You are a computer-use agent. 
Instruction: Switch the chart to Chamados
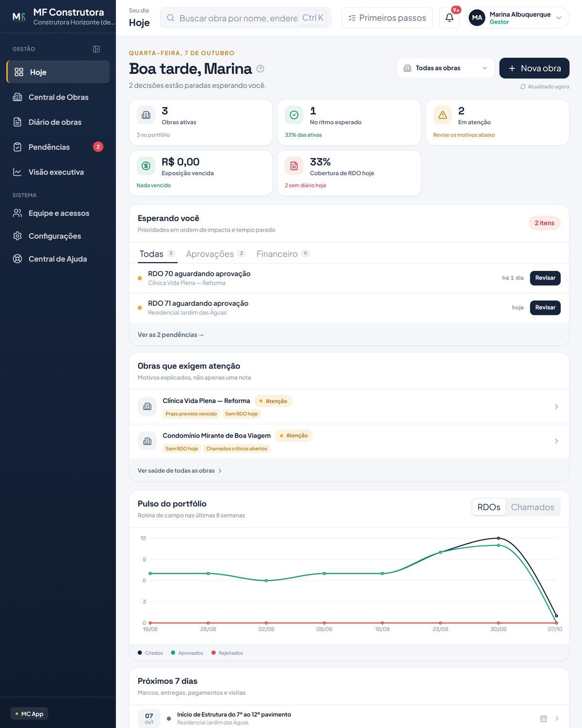[533, 507]
